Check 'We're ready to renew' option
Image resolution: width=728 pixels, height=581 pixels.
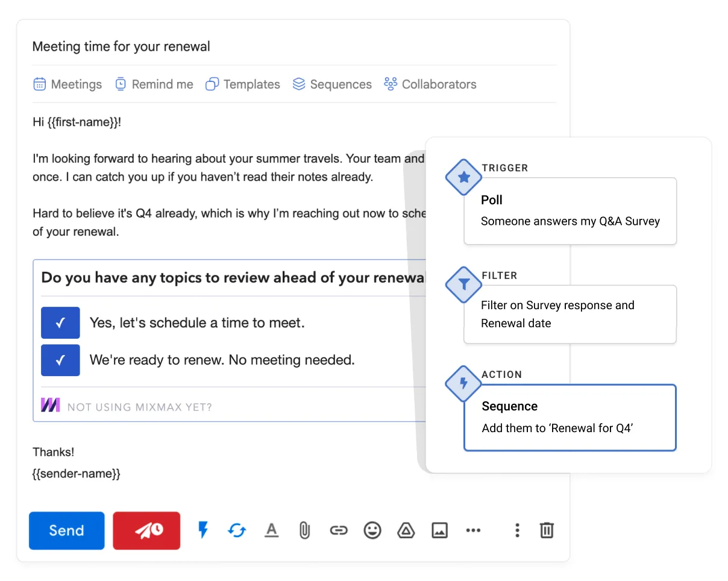[x=60, y=360]
